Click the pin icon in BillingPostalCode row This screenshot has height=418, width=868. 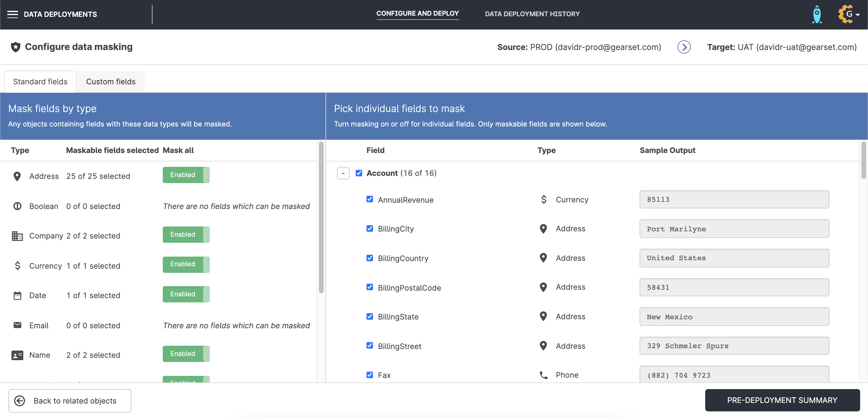tap(543, 287)
